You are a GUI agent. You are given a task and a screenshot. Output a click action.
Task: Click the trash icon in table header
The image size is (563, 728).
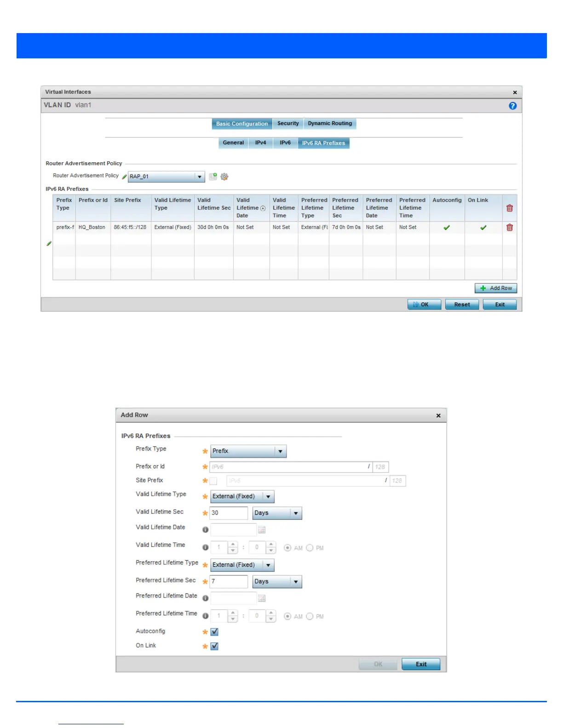click(x=510, y=208)
